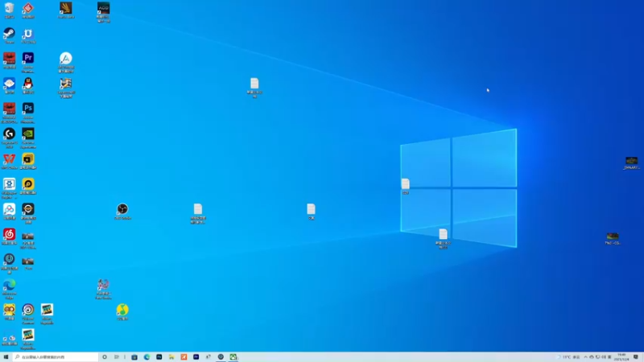Image resolution: width=644 pixels, height=362 pixels.
Task: Launch Microsoft Edge from desktop shortcut
Action: (x=9, y=289)
